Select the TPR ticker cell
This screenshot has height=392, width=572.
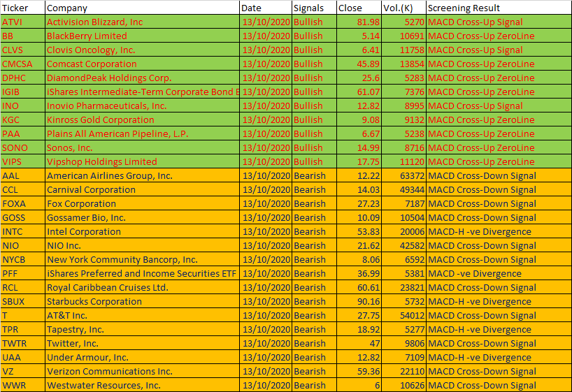tap(22, 329)
